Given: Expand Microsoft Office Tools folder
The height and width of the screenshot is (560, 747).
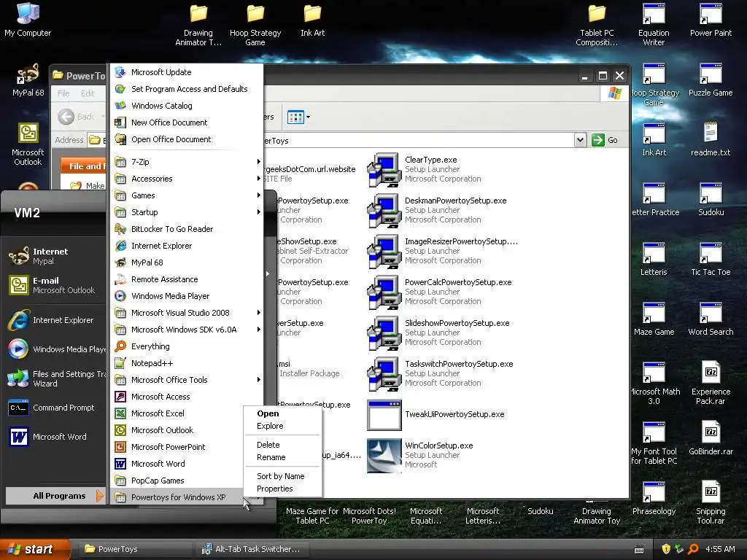Looking at the screenshot, I should [187, 379].
